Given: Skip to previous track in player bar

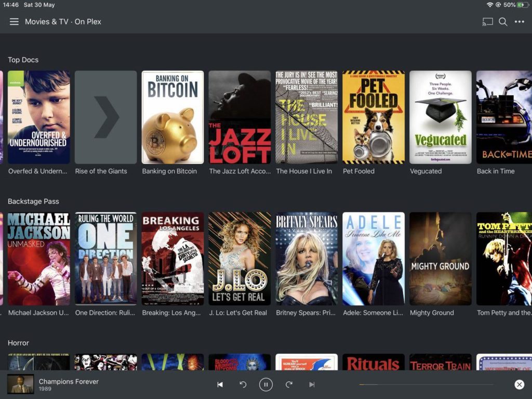Looking at the screenshot, I should point(220,384).
